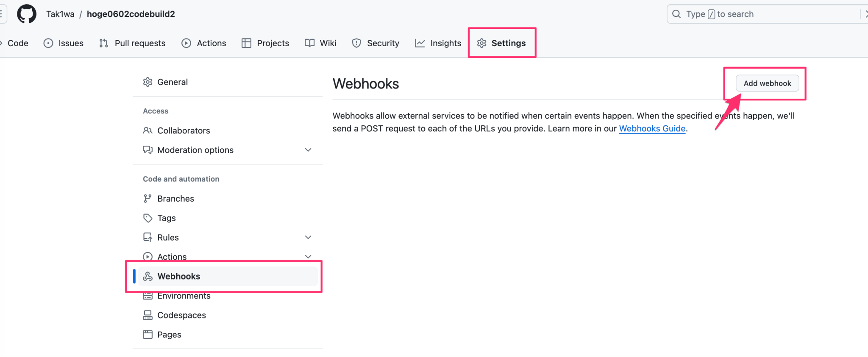Image resolution: width=868 pixels, height=357 pixels.
Task: Open the Tags section in the sidebar
Action: pyautogui.click(x=166, y=218)
